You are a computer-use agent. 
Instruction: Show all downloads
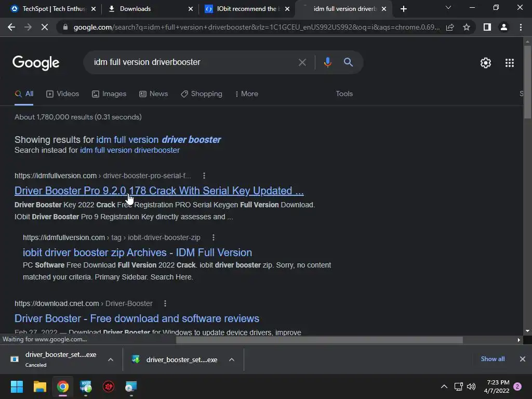click(x=493, y=359)
